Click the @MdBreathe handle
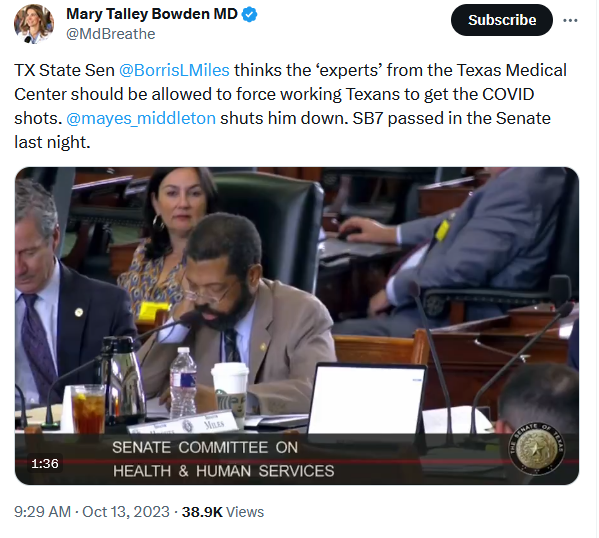Screen dimensions: 599x538 tap(111, 34)
